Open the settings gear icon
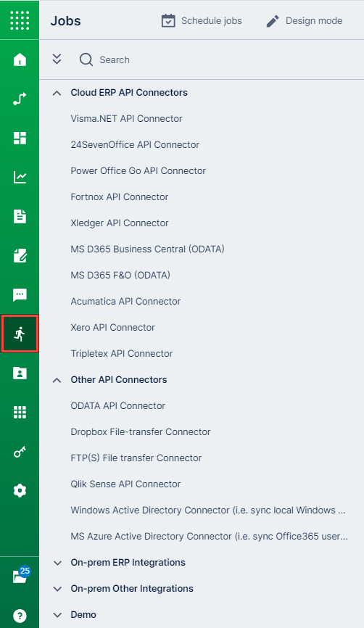 [20, 490]
